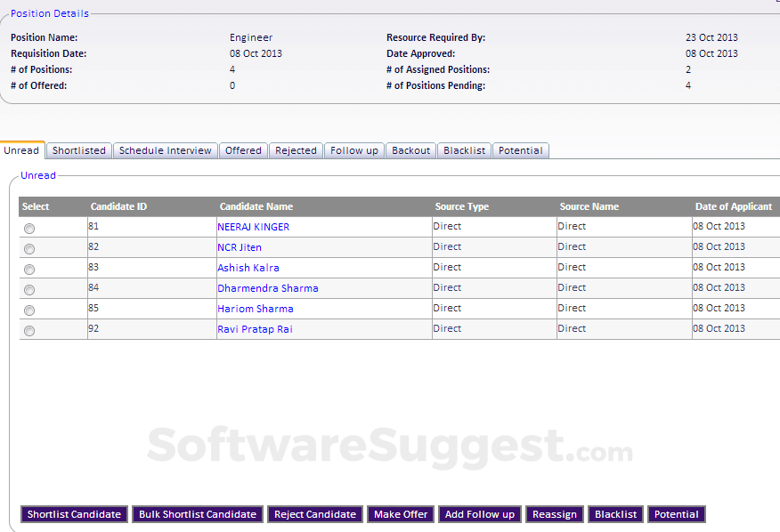Switch to the Blacklist tab
This screenshot has height=532, width=780.
[464, 150]
